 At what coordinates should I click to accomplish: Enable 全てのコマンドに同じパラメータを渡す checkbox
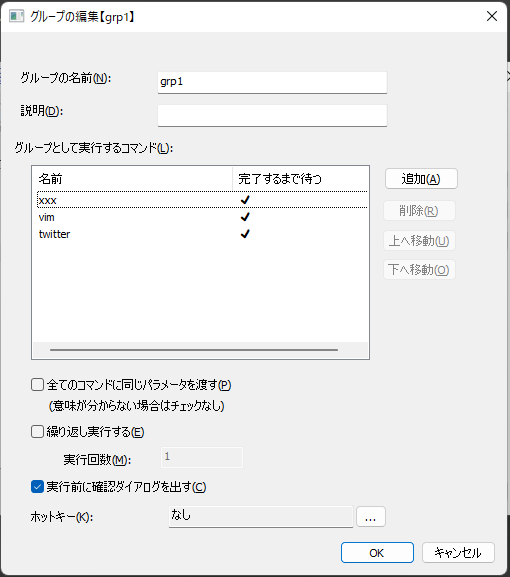coord(38,385)
